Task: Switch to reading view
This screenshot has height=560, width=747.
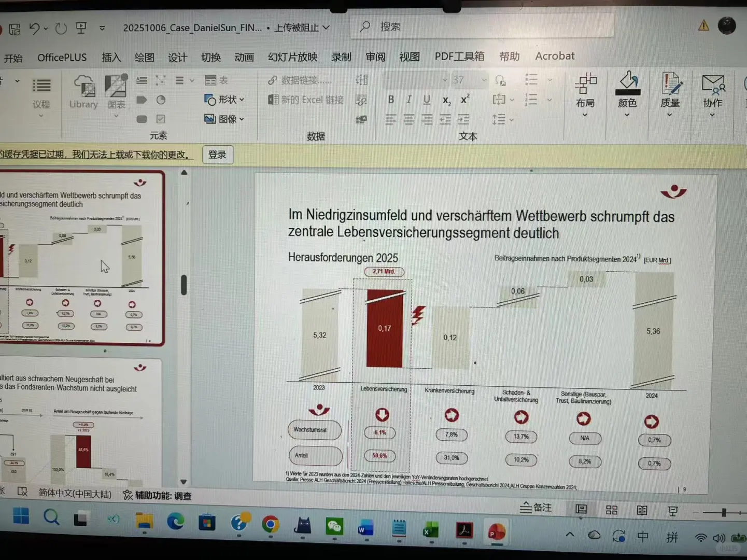Action: (642, 510)
